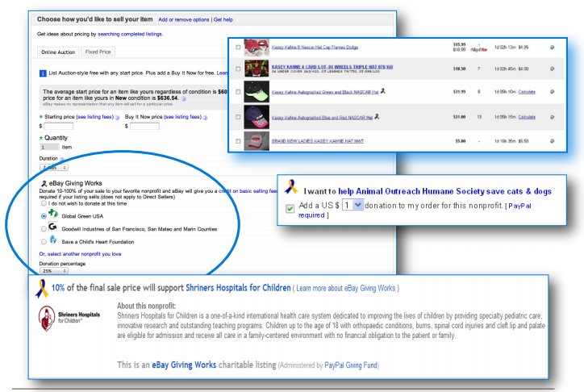Check the Blue and Red NASCAR Hat checkbox
The height and width of the screenshot is (392, 584).
[x=238, y=117]
